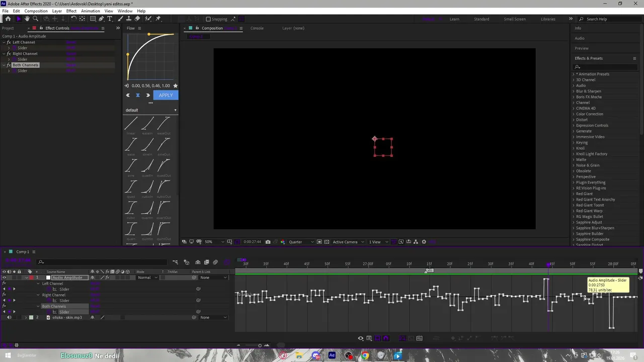644x362 pixels.
Task: Select the Zoom tool
Action: 35,19
